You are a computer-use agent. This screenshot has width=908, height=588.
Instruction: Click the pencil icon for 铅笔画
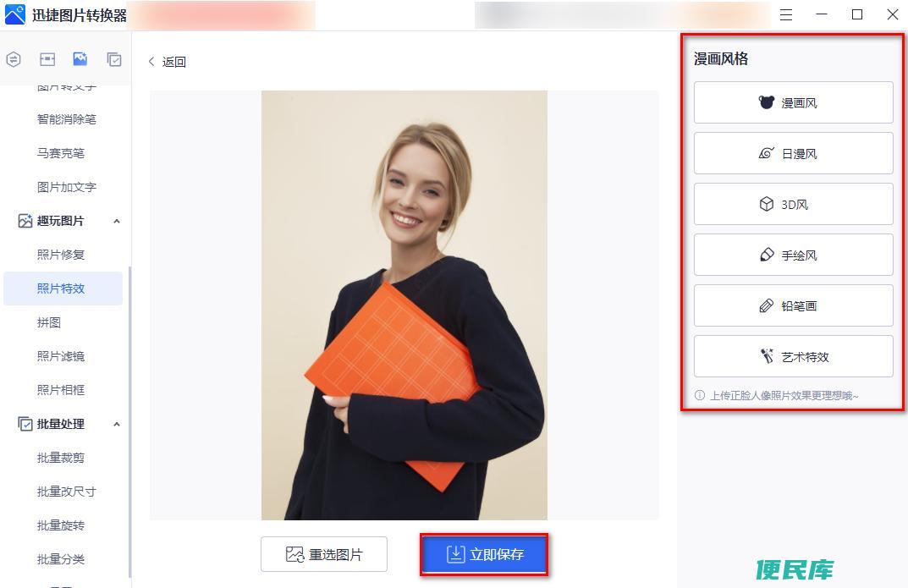(x=766, y=305)
